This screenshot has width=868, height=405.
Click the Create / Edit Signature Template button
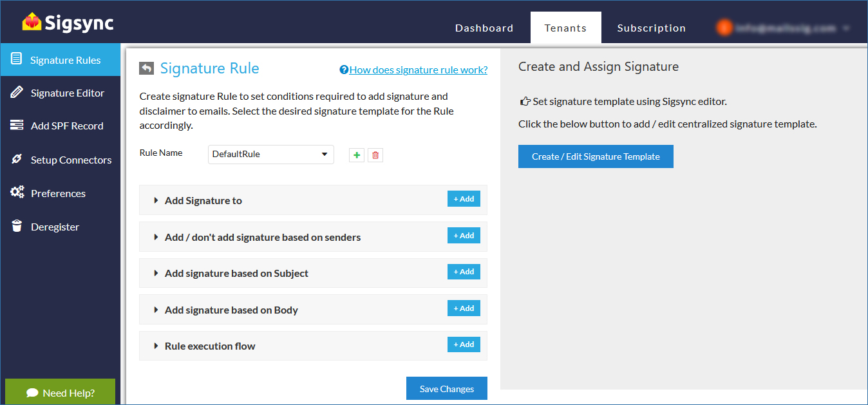[595, 156]
